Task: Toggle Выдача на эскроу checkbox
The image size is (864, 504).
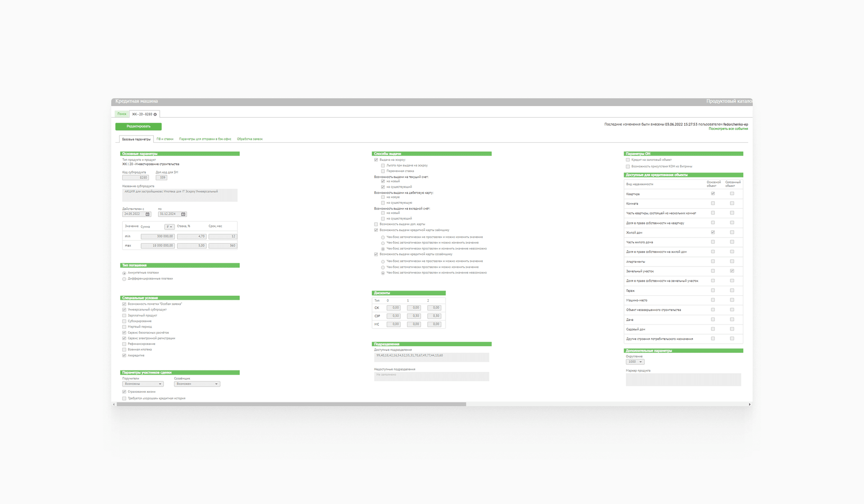Action: pyautogui.click(x=376, y=160)
